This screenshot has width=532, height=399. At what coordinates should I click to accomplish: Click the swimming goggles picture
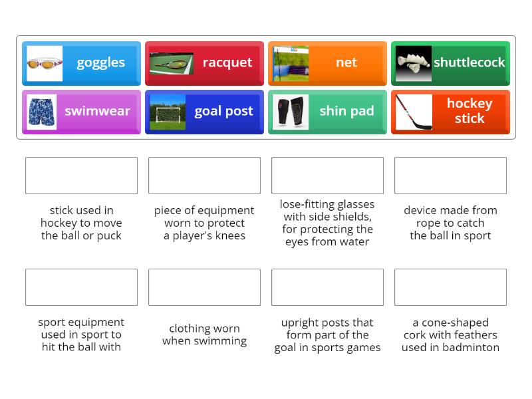[45, 63]
